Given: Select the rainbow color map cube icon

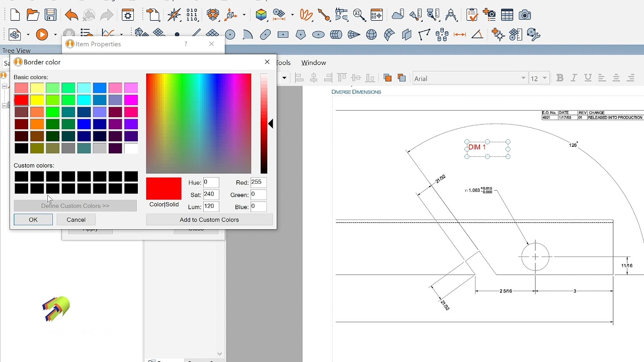Looking at the screenshot, I should click(261, 15).
